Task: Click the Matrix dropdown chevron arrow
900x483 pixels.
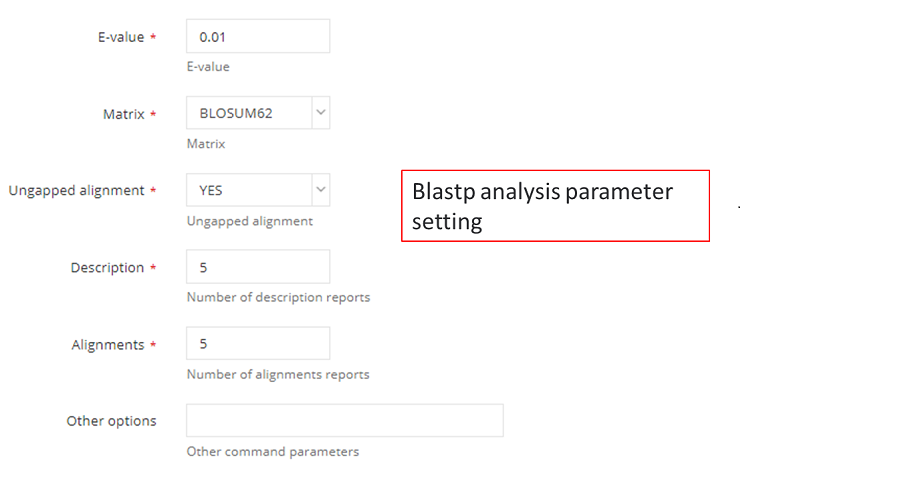Action: [320, 113]
